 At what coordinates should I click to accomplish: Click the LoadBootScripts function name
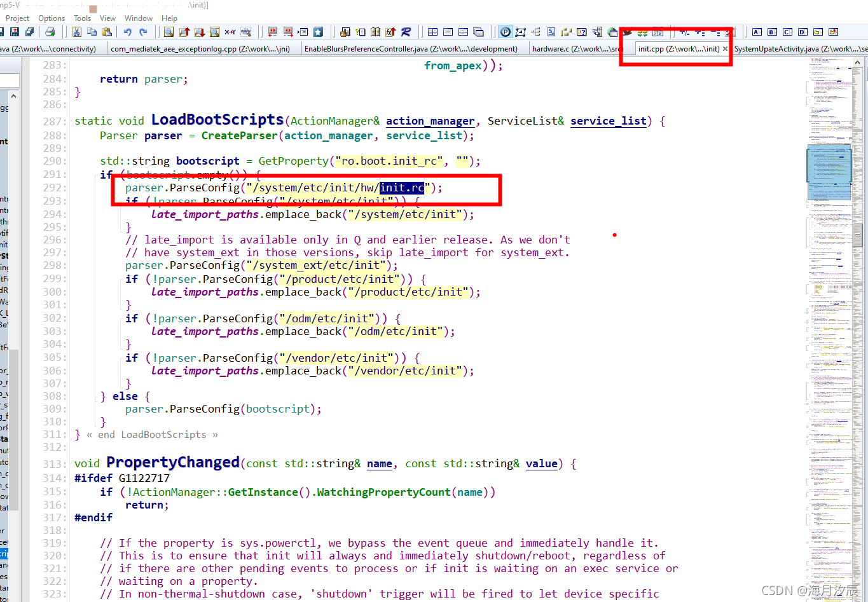point(217,120)
